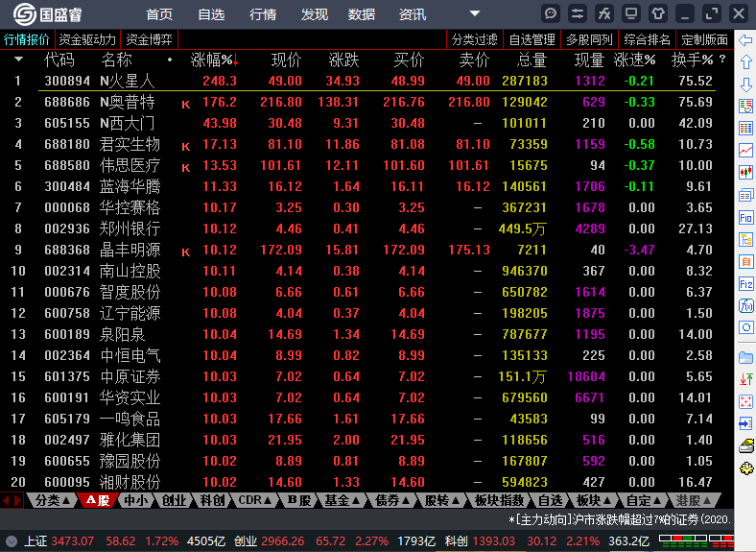Expand the circle arrow beside 上证 status
Image resolution: width=756 pixels, height=552 pixels.
(x=12, y=541)
